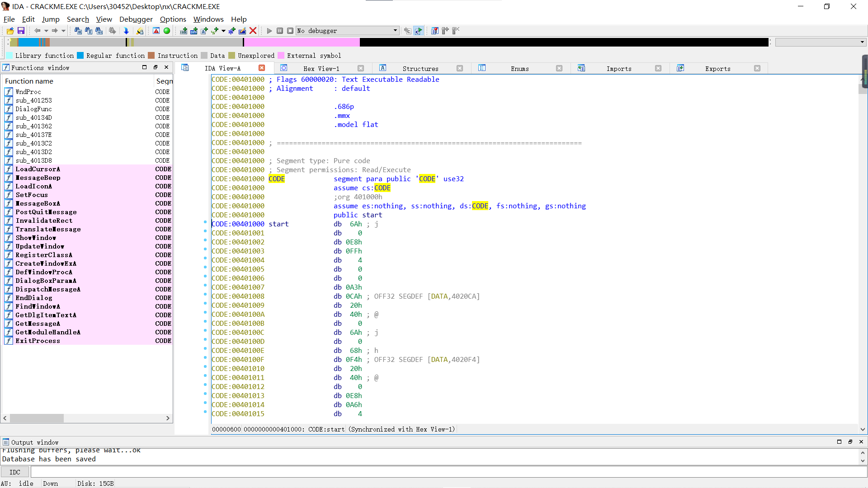This screenshot has width=868, height=488.
Task: Click the blue down arrow jump icon
Action: point(126,31)
